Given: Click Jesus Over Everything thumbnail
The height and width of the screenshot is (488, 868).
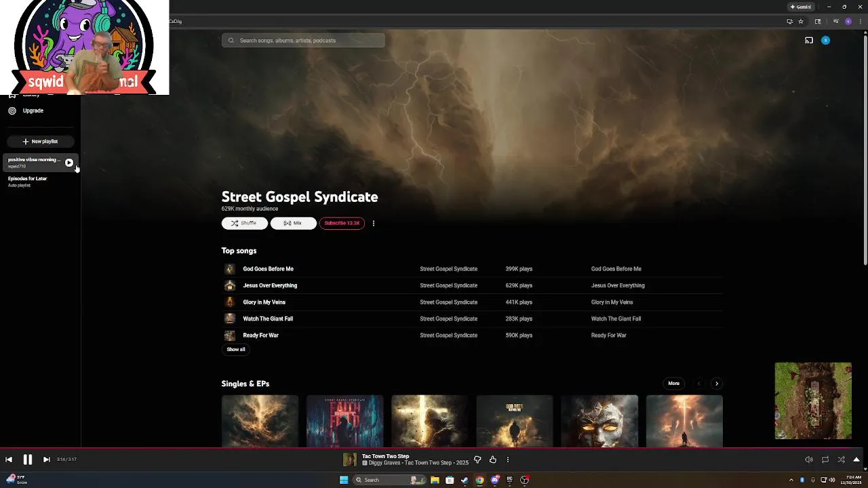Looking at the screenshot, I should pos(230,285).
